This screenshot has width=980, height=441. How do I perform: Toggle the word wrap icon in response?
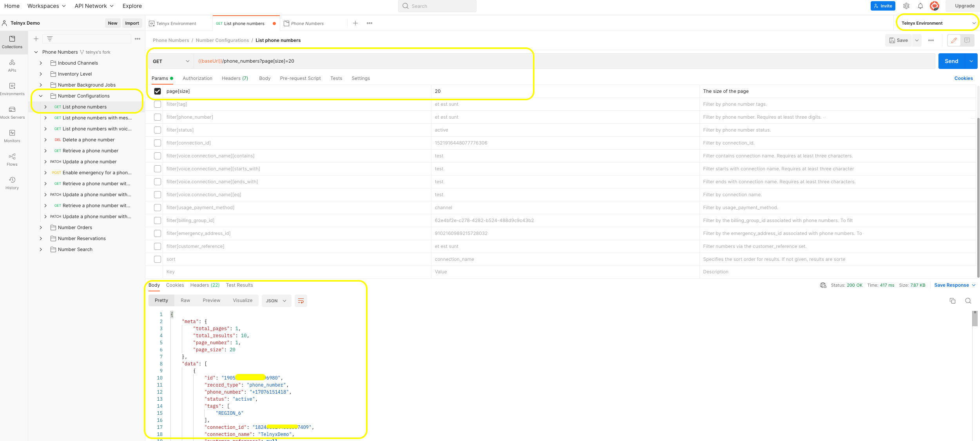[301, 301]
